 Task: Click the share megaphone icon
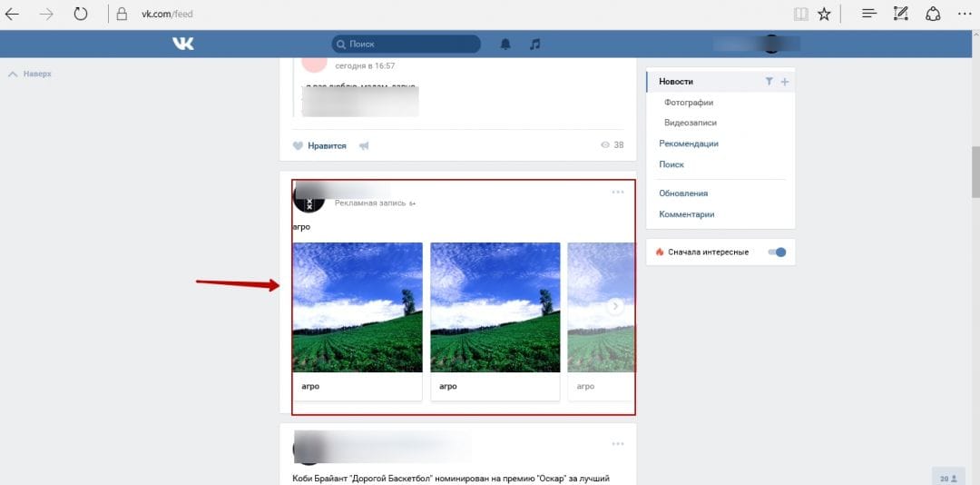(364, 145)
